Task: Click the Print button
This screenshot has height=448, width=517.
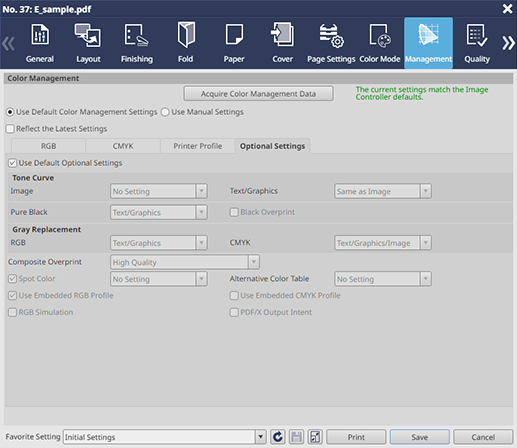Action: point(356,437)
